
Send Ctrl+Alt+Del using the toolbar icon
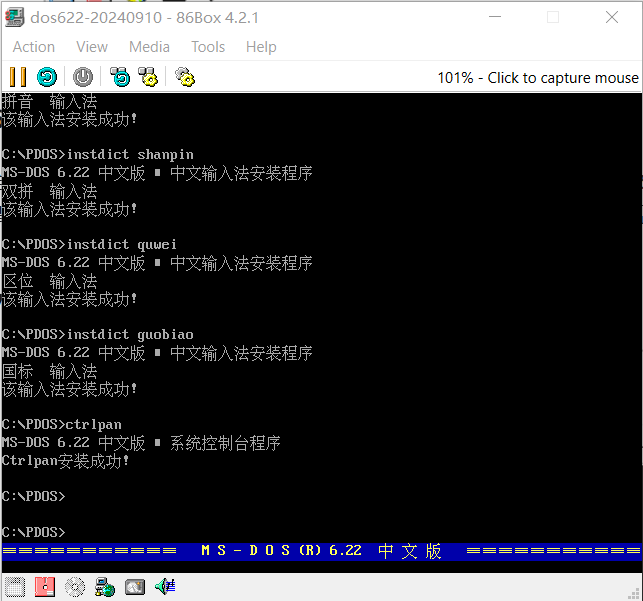(x=120, y=77)
